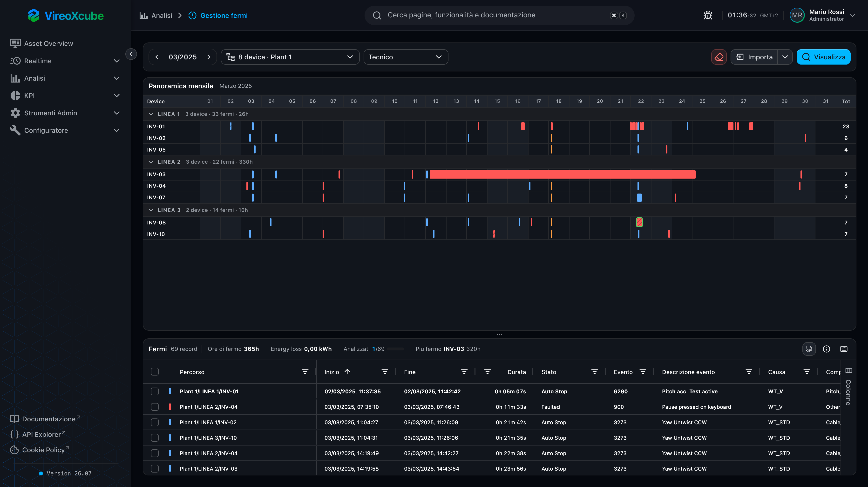Click the green-outlined INV-08 marker on day 22
Screen dimensions: 868x487
click(x=639, y=222)
